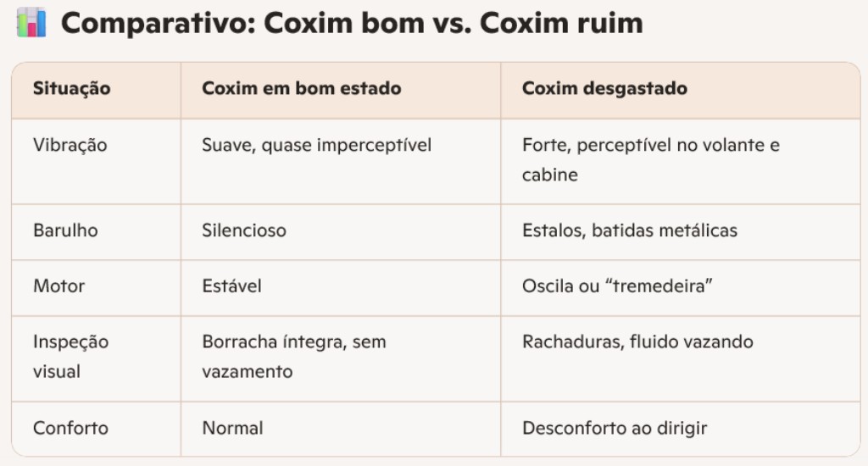Click the bar chart emoji icon
Screen dimensions: 868x466
[31, 23]
